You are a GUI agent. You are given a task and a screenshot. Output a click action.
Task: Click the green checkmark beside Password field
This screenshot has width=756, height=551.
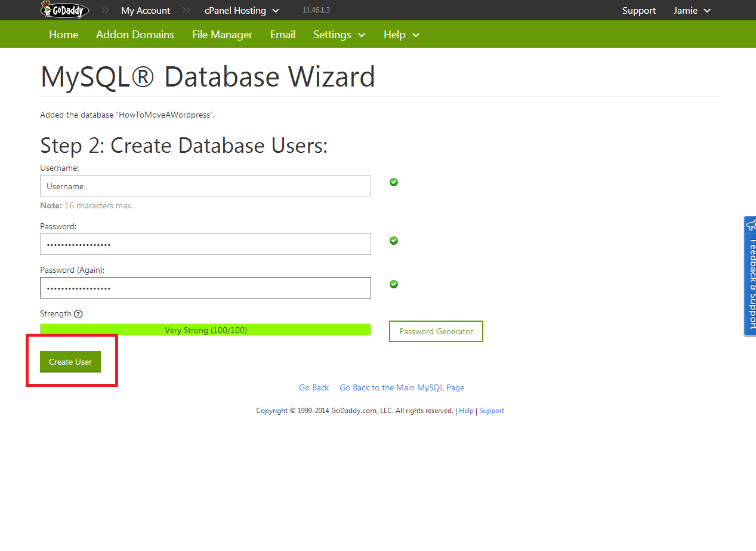coord(394,241)
